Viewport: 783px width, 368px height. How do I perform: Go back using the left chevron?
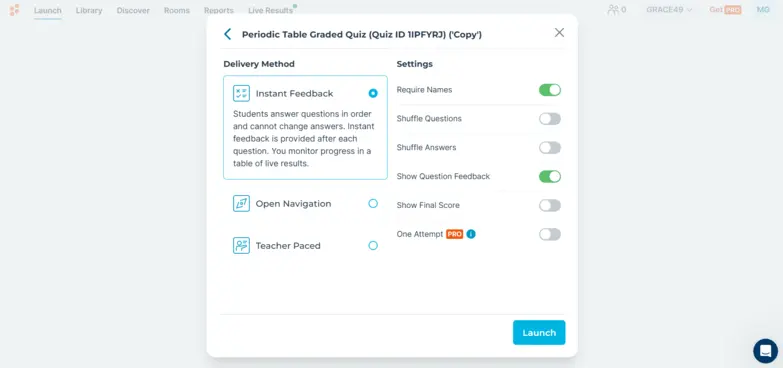(x=228, y=34)
